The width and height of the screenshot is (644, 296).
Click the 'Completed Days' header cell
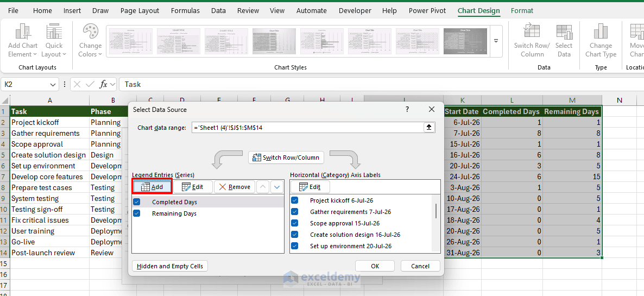512,111
